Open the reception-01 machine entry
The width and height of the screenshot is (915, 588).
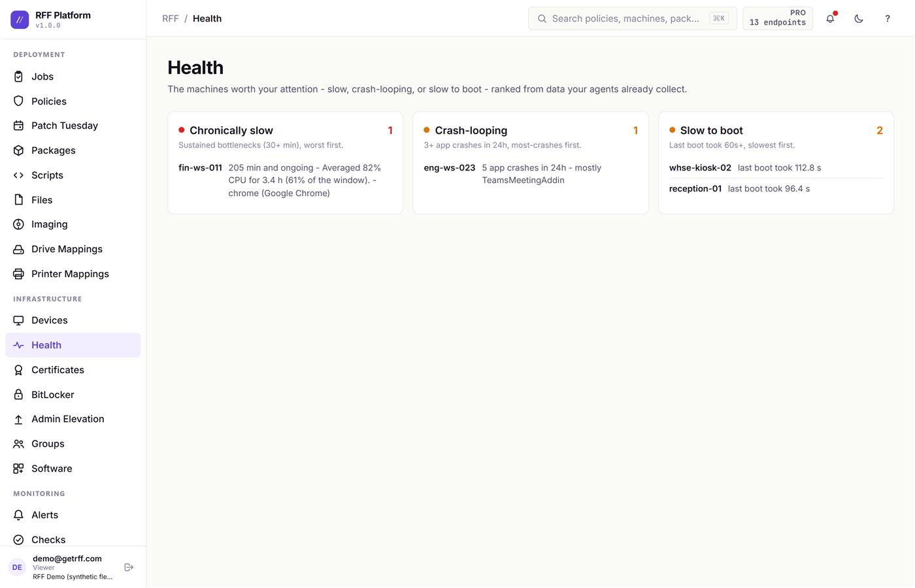pyautogui.click(x=695, y=189)
